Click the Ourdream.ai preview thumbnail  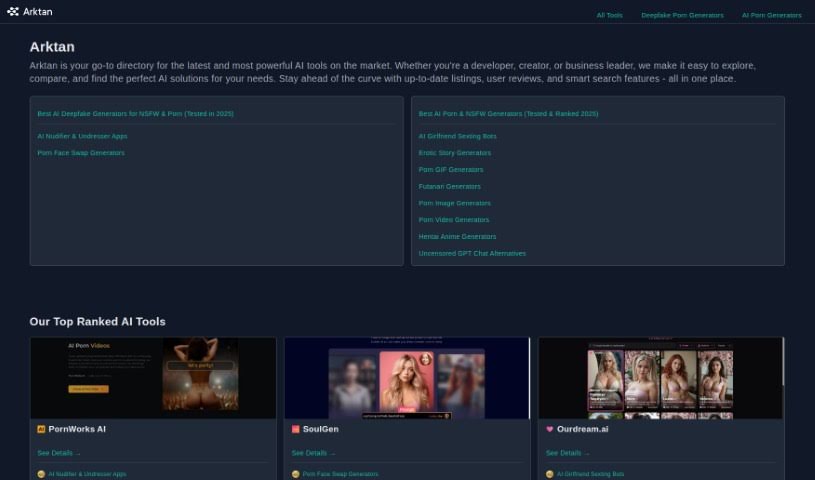[x=661, y=377]
